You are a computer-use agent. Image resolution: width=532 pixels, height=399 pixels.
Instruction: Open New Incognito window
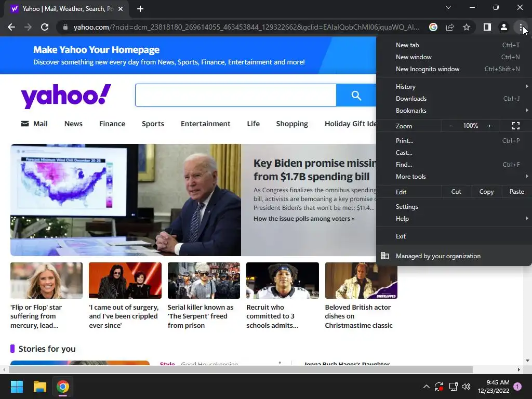click(x=454, y=69)
